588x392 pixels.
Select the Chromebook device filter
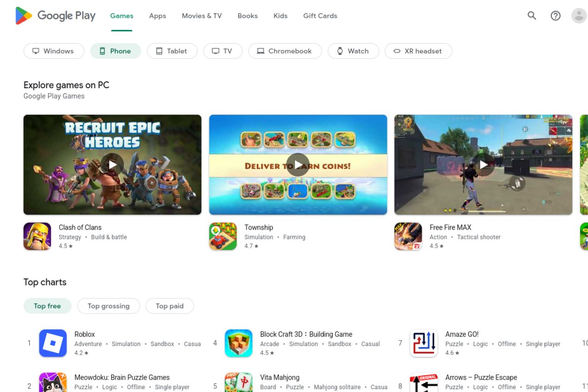pyautogui.click(x=285, y=51)
